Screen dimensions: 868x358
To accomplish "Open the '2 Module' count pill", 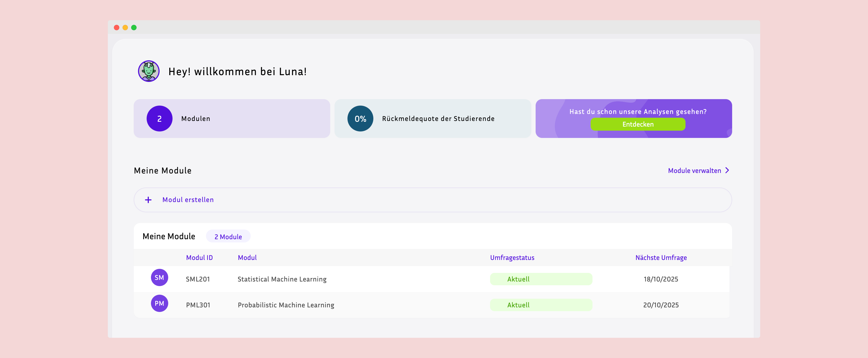I will coord(228,236).
